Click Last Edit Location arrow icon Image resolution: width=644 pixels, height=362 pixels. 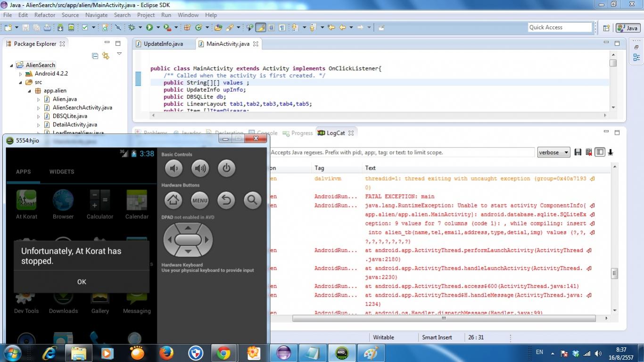pos(331,27)
